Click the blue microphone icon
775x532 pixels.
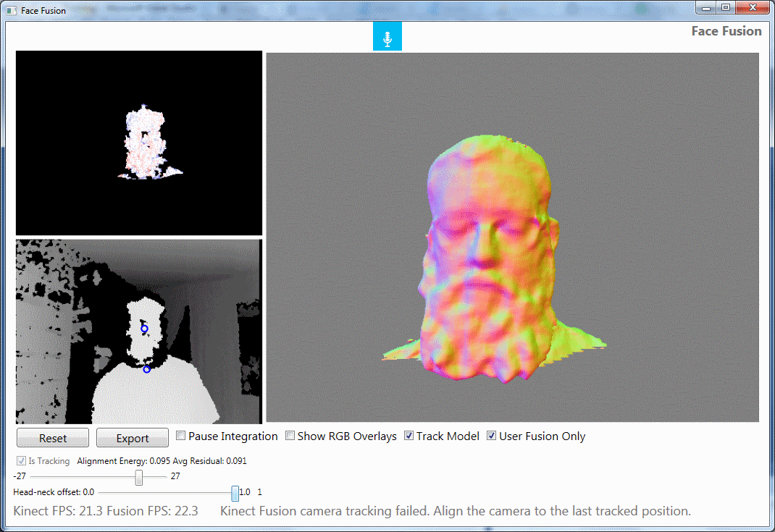(x=387, y=36)
